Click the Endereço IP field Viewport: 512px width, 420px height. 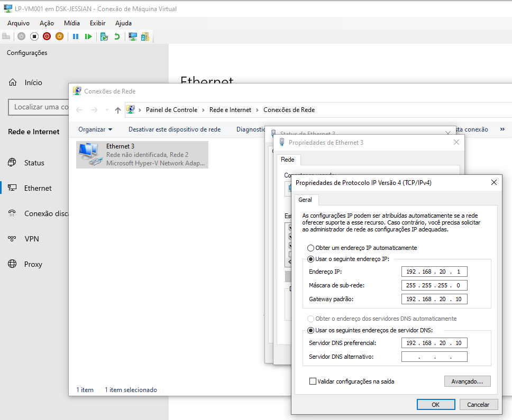pyautogui.click(x=434, y=272)
